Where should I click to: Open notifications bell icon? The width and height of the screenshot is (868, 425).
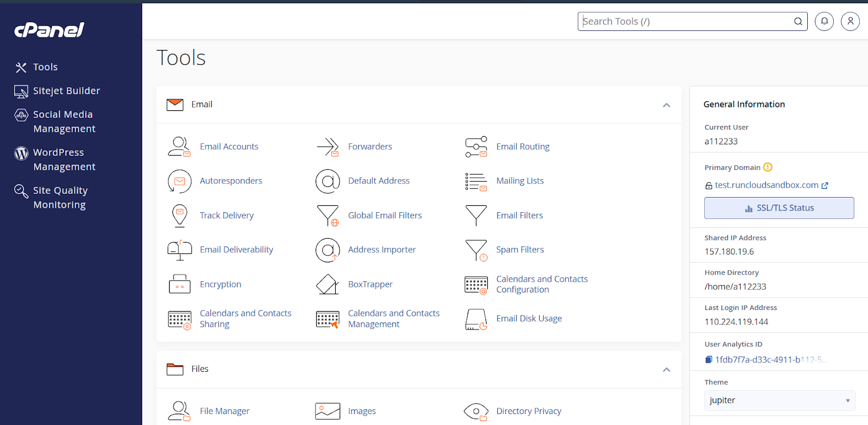tap(824, 21)
